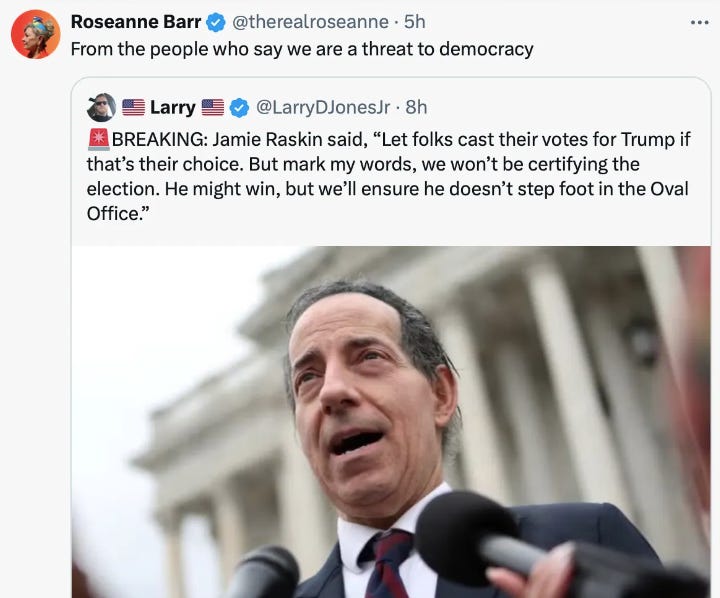Viewport: 720px width, 598px height.
Task: Click the flag emoji before Larry's name
Action: pos(134,107)
